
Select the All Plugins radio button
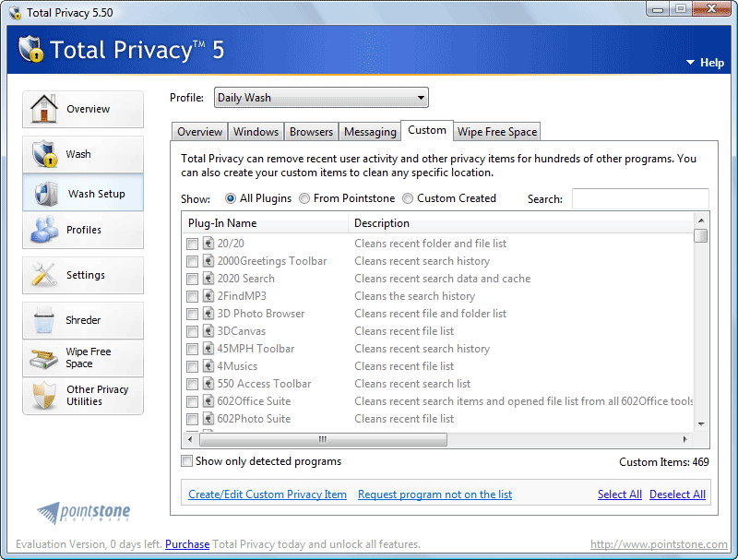click(x=230, y=198)
